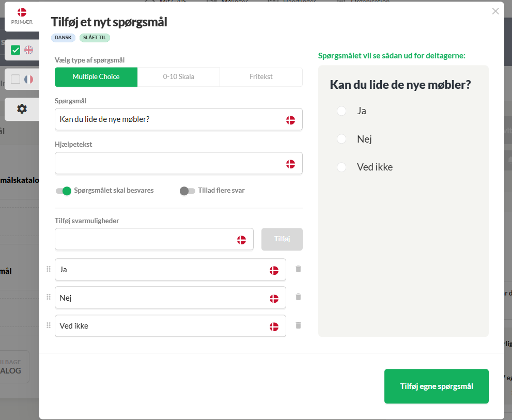Uncheck the English language checkbox
512x420 pixels.
click(x=15, y=50)
